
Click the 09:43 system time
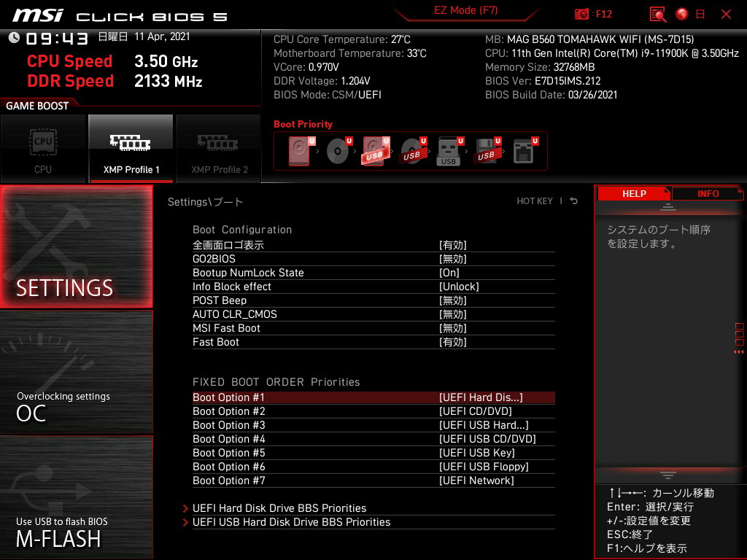point(57,39)
